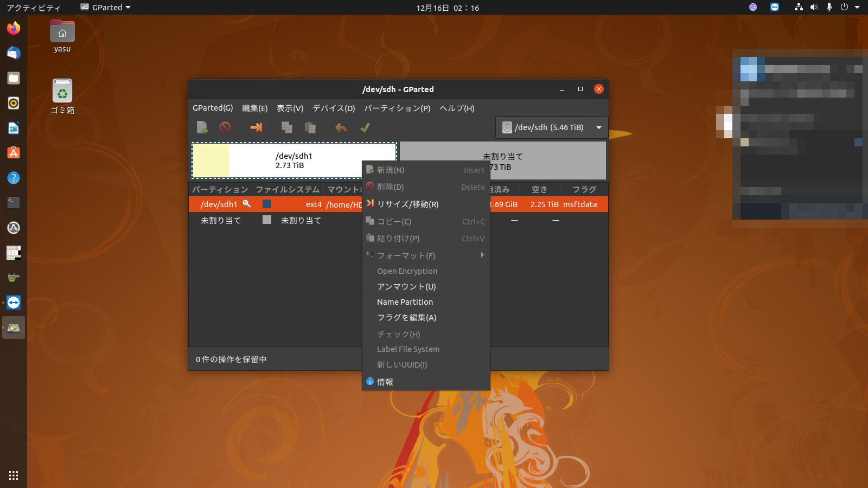The height and width of the screenshot is (488, 868).
Task: Click Name Partition in the context menu
Action: pyautogui.click(x=405, y=302)
